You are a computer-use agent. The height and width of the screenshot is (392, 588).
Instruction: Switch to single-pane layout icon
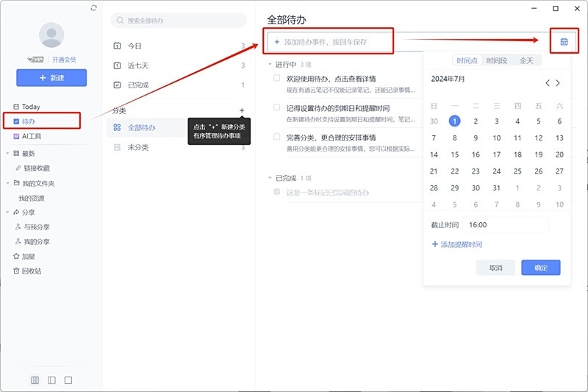(68, 380)
